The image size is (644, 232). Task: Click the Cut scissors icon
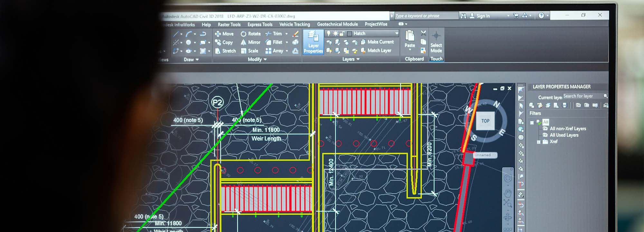(423, 33)
